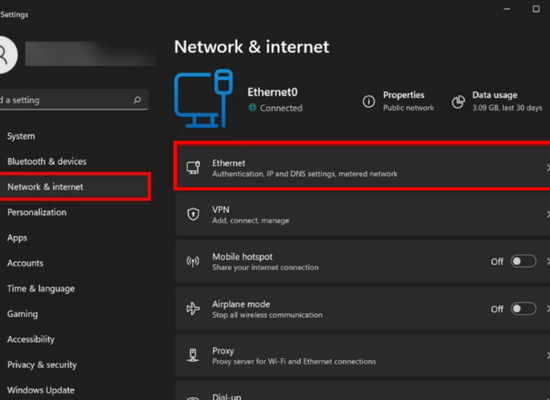Click the search magnifier icon
The height and width of the screenshot is (400, 550).
137,100
